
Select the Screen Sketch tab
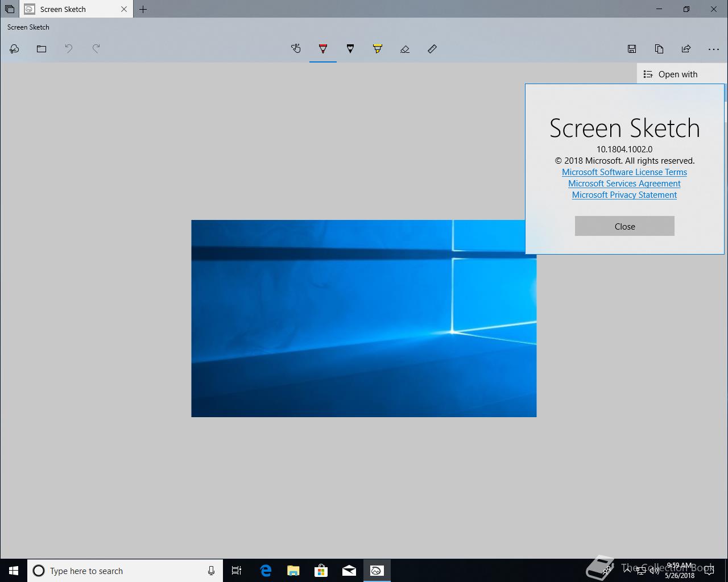pyautogui.click(x=76, y=9)
